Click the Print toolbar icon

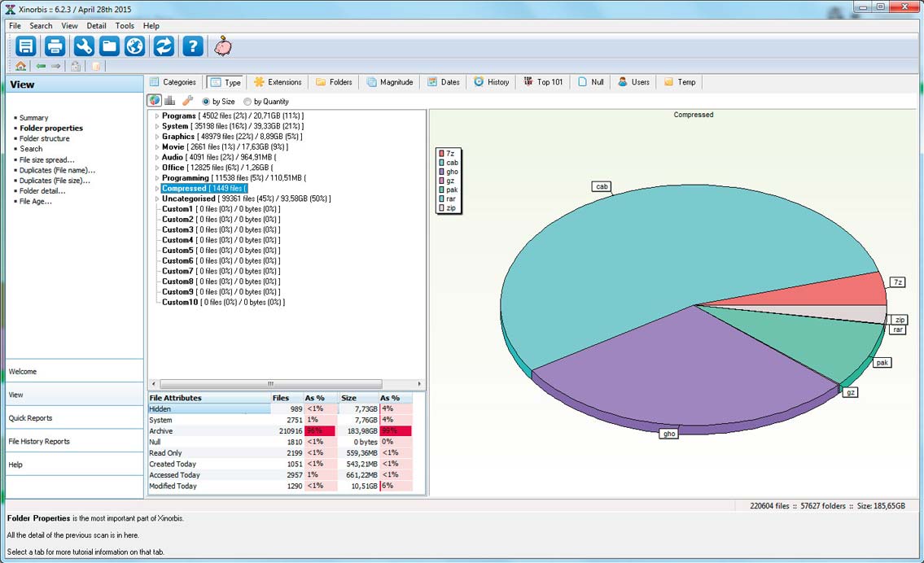(55, 46)
